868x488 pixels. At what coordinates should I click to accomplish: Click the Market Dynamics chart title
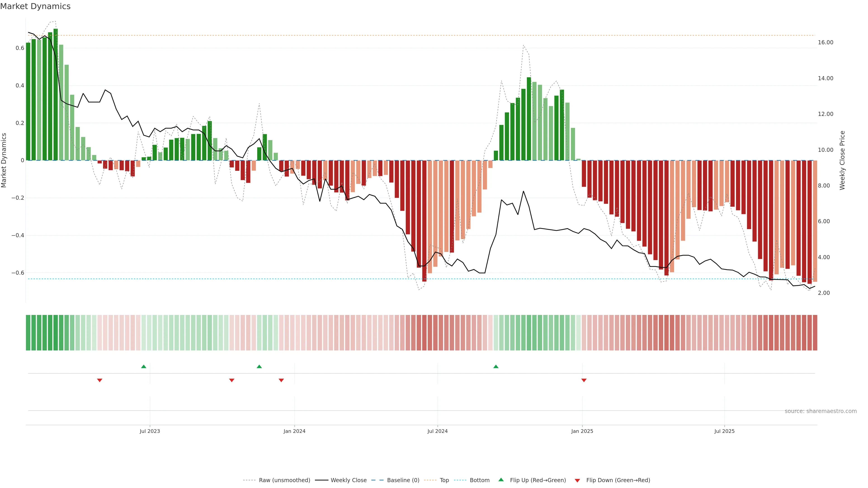(x=35, y=6)
